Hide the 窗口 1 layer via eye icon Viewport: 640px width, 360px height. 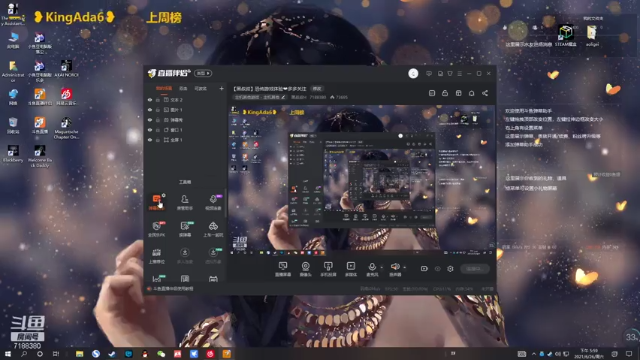(150, 130)
